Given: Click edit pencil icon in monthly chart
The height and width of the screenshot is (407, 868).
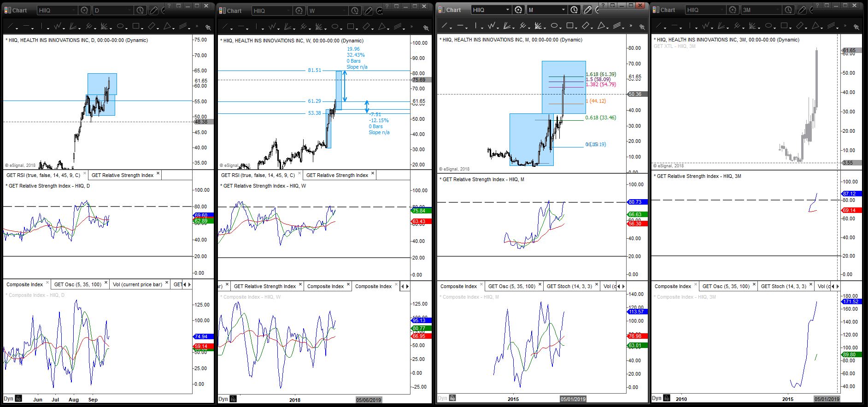Looking at the screenshot, I should [587, 10].
